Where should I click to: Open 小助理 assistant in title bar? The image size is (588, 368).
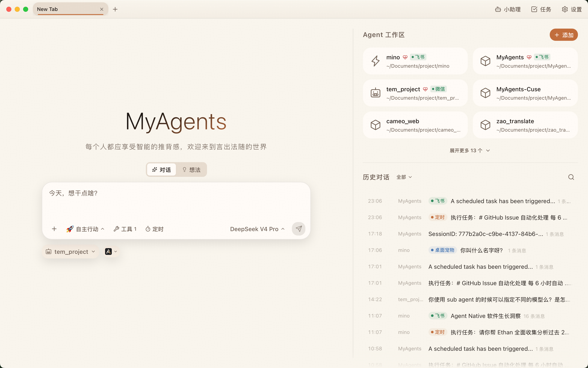coord(508,9)
